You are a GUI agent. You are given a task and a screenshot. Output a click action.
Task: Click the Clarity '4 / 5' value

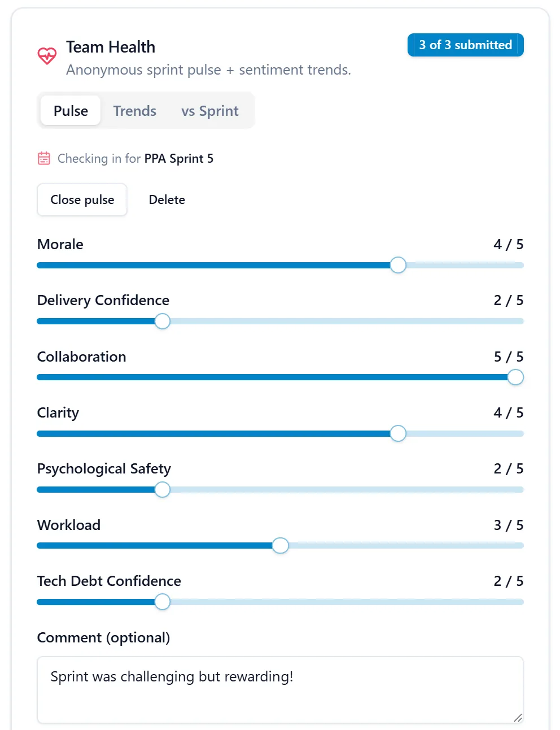coord(509,412)
